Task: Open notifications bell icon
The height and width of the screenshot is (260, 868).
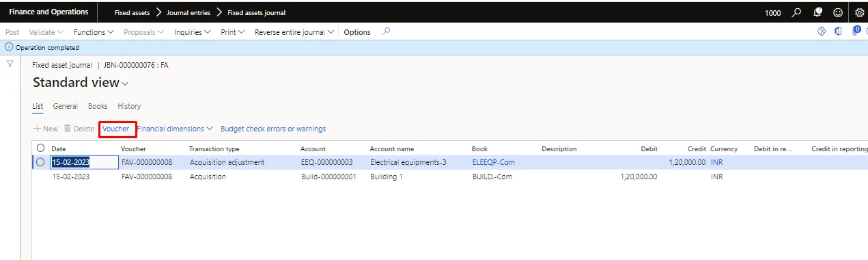Action: tap(818, 12)
